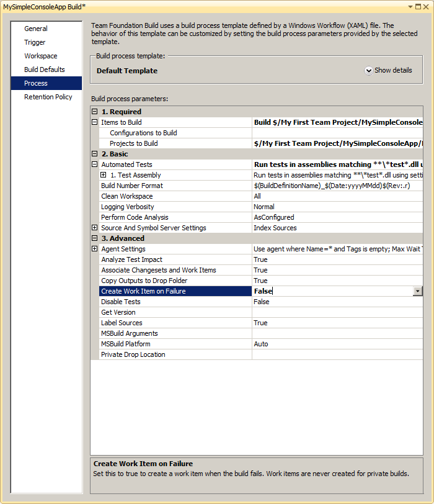Expand the Agent Settings row
The height and width of the screenshot is (504, 434).
pos(94,249)
